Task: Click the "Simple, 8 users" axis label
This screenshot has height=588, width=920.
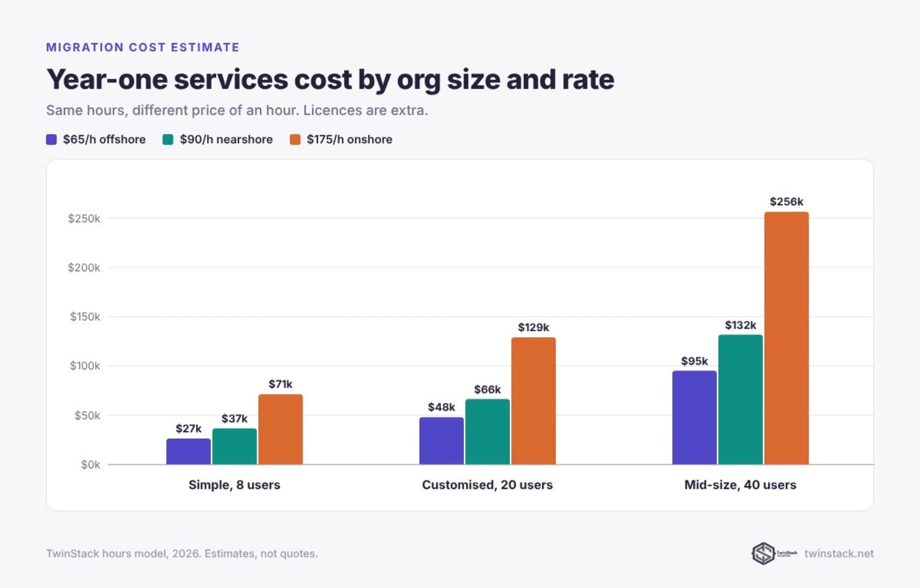Action: click(x=235, y=485)
